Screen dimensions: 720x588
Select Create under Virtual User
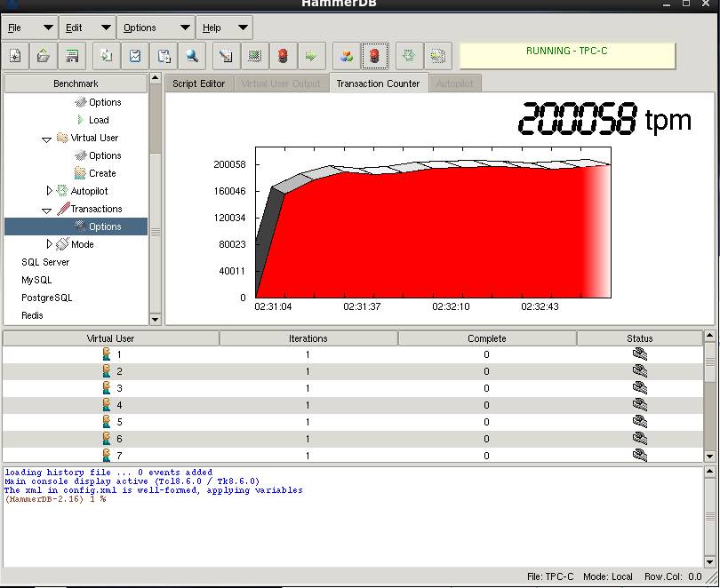102,173
